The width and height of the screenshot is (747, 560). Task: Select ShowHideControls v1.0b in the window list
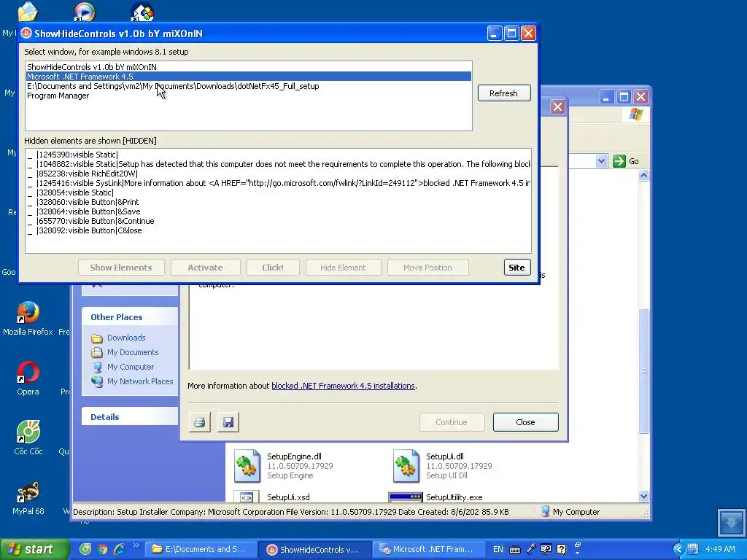click(x=248, y=67)
